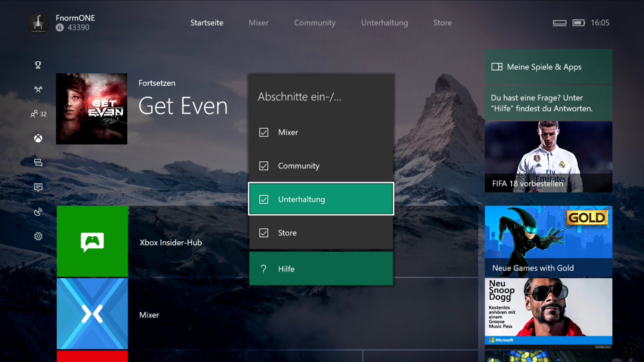The image size is (644, 362).
Task: Click the question mark icon next to Hilfe
Action: click(263, 269)
